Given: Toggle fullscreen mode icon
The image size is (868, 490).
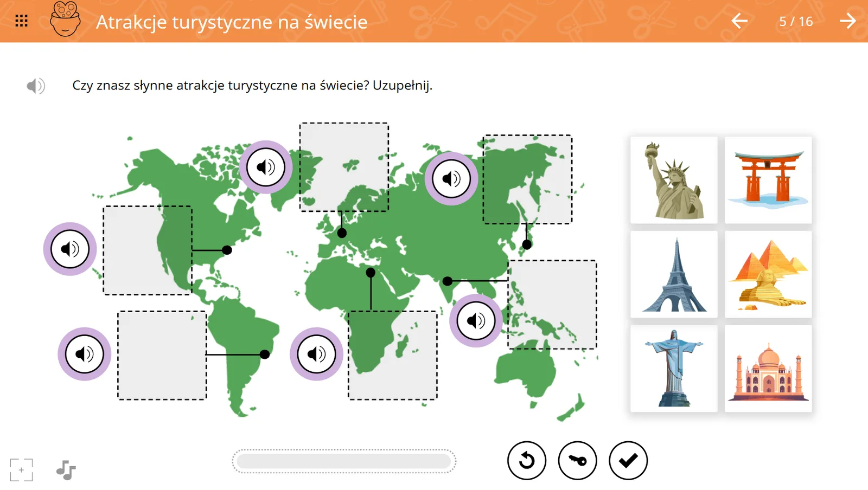Looking at the screenshot, I should pyautogui.click(x=21, y=470).
